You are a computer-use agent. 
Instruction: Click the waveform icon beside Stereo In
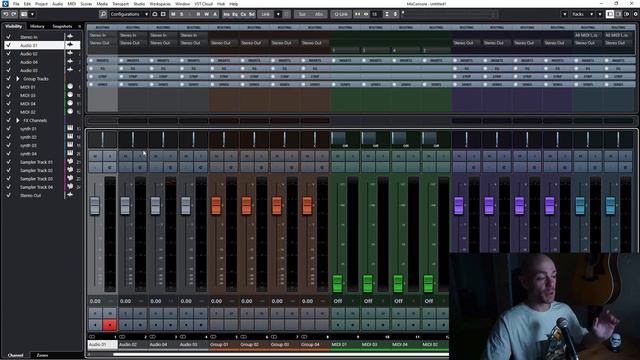[70, 36]
